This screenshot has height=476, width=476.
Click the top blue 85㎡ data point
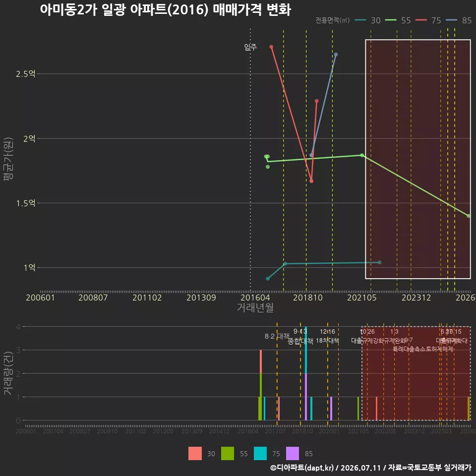(x=336, y=55)
